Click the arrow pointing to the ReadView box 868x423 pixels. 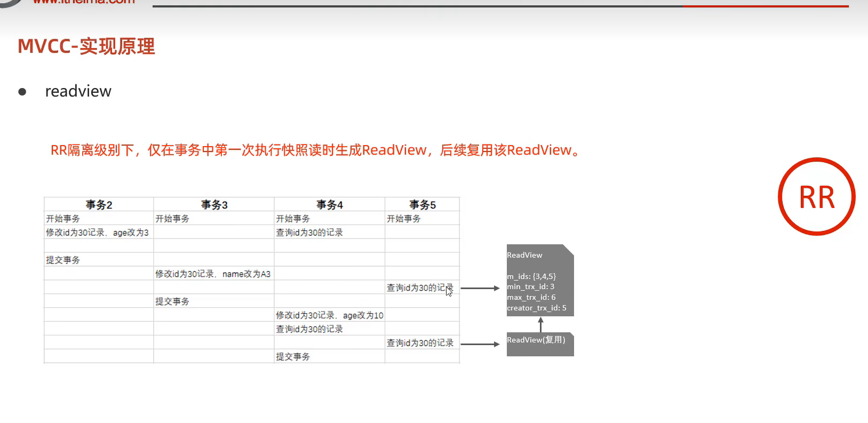480,288
